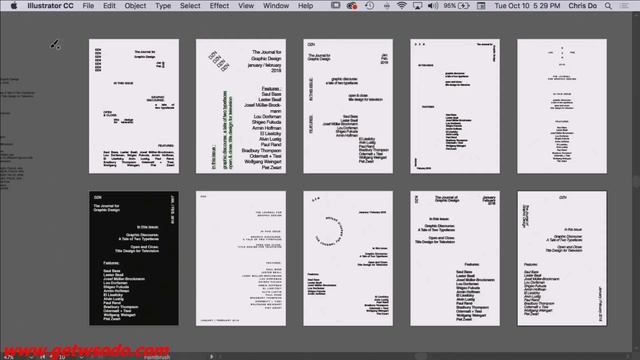Open the Window menu
Screen dimensions: 640x360
(x=276, y=6)
